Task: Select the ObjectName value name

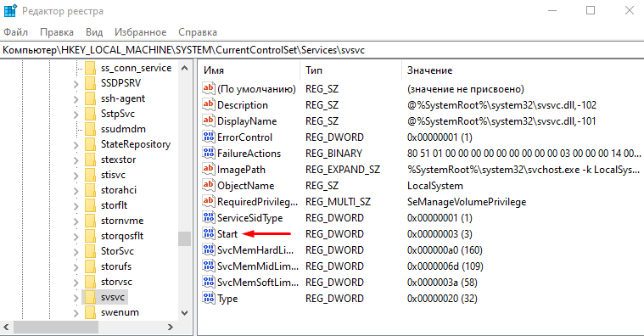Action: click(x=245, y=186)
